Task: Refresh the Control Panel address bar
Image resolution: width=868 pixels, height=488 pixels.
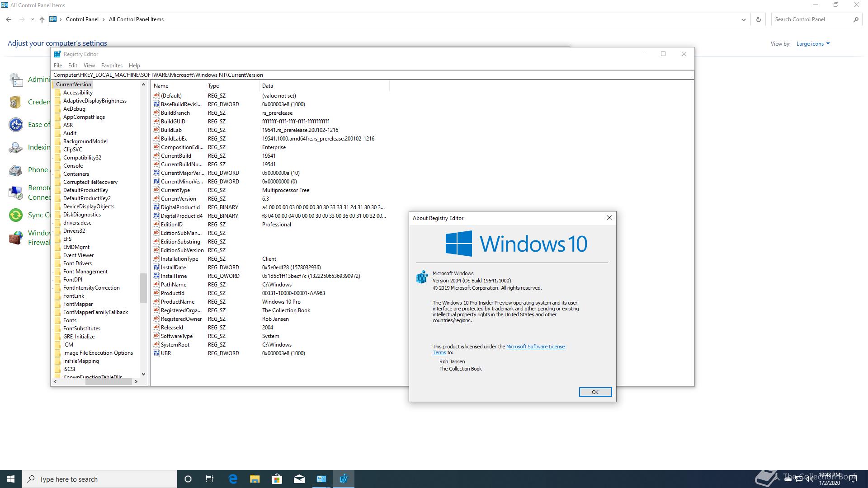Action: (x=758, y=19)
